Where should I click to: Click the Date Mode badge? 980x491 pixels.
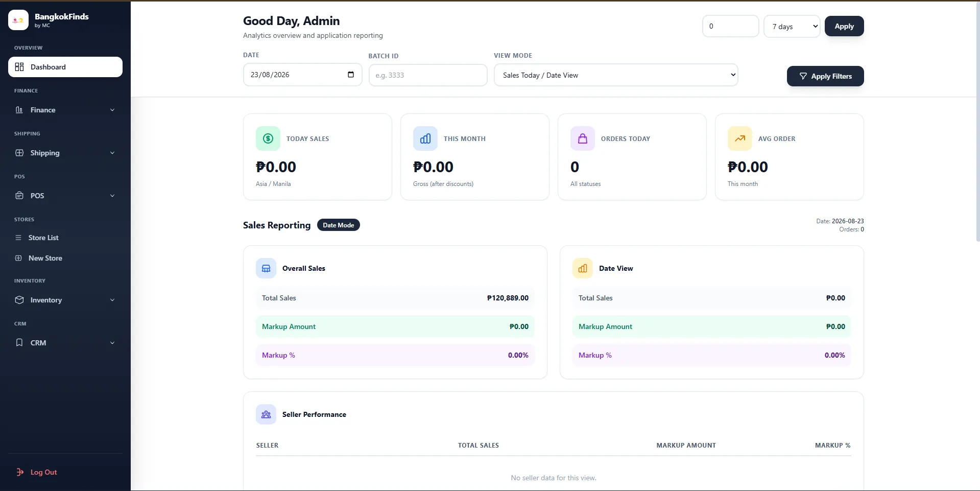(x=339, y=225)
